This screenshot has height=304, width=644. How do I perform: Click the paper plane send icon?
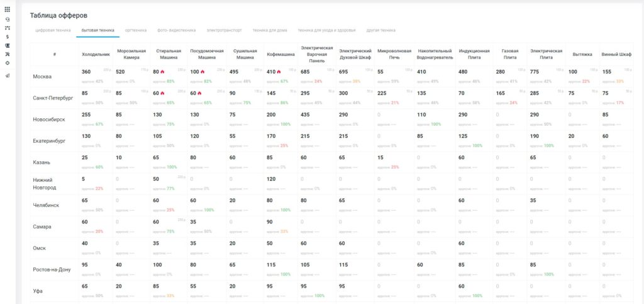(x=8, y=76)
